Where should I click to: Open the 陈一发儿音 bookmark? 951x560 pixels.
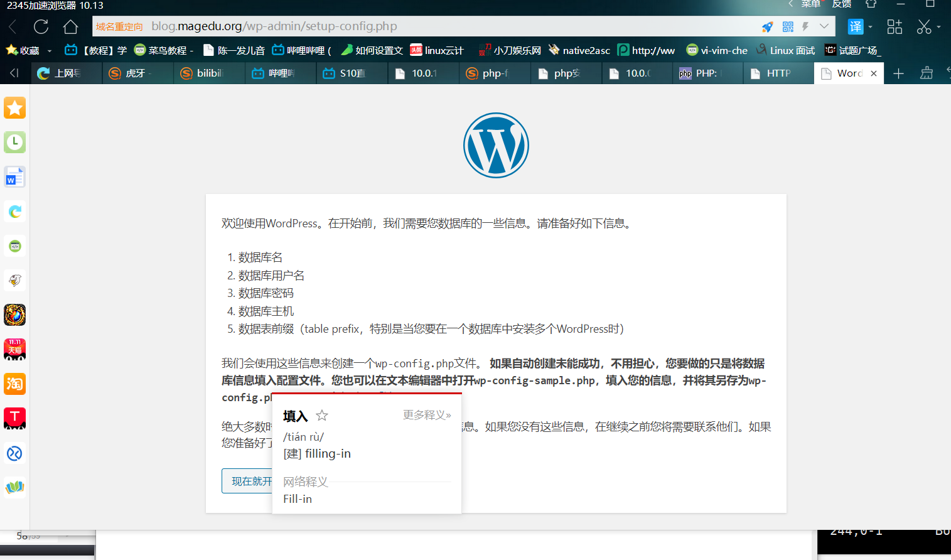[234, 50]
